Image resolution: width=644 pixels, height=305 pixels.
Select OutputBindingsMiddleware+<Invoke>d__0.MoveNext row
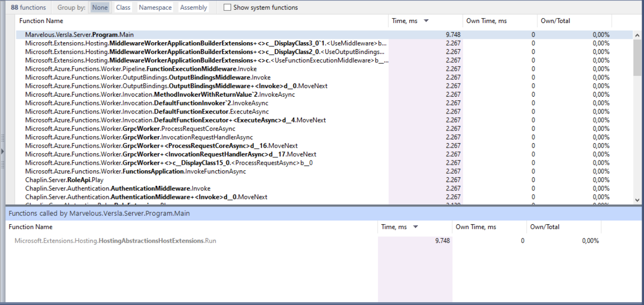pyautogui.click(x=324, y=86)
